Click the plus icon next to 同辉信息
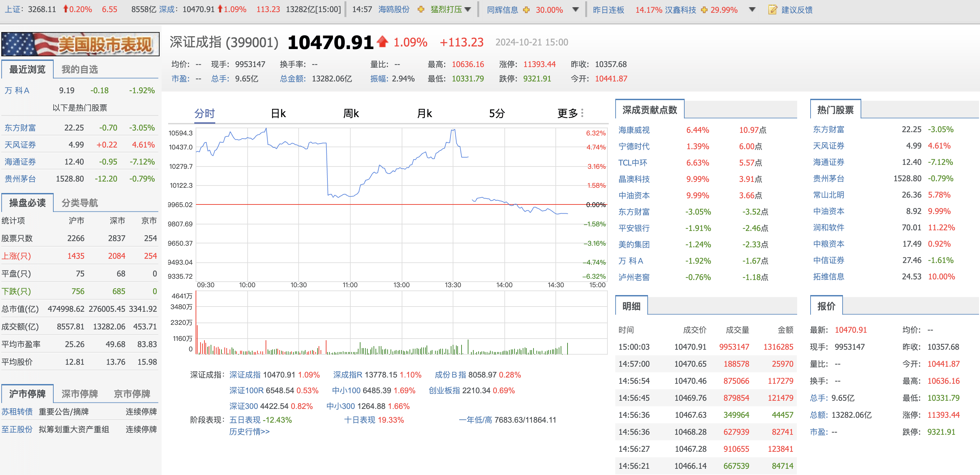980x475 pixels. pyautogui.click(x=526, y=9)
